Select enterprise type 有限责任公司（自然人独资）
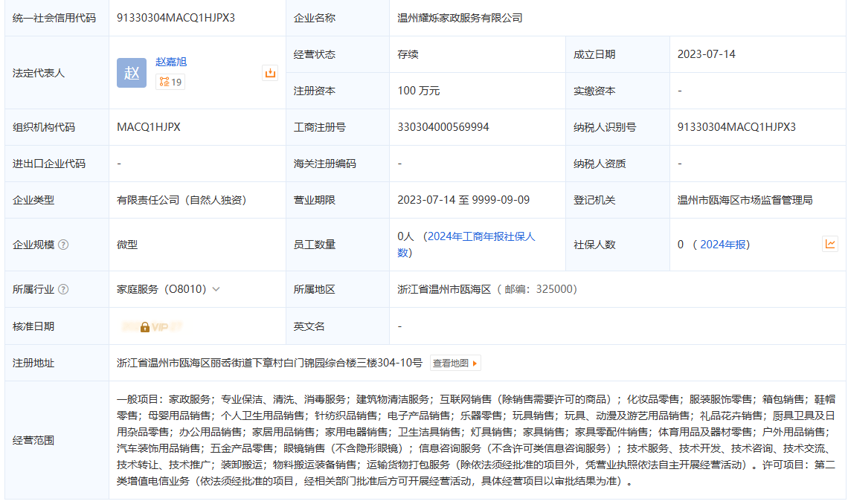848x504 pixels. 182,200
